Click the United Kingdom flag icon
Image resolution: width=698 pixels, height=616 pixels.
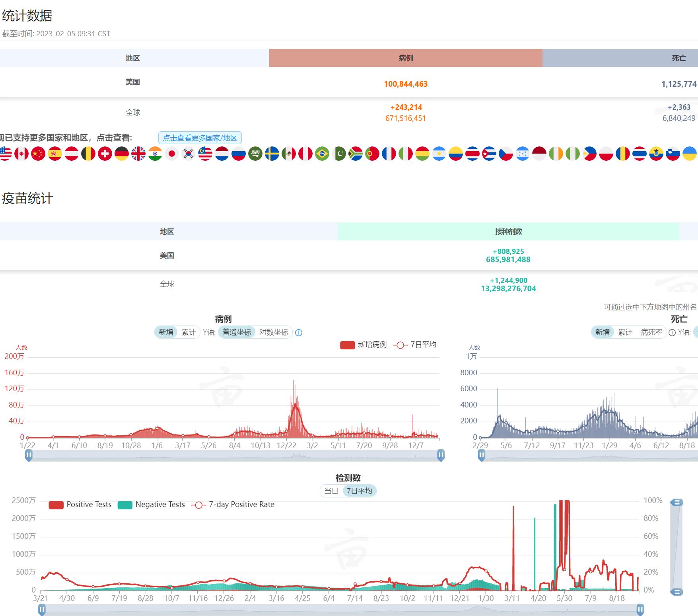pos(138,154)
